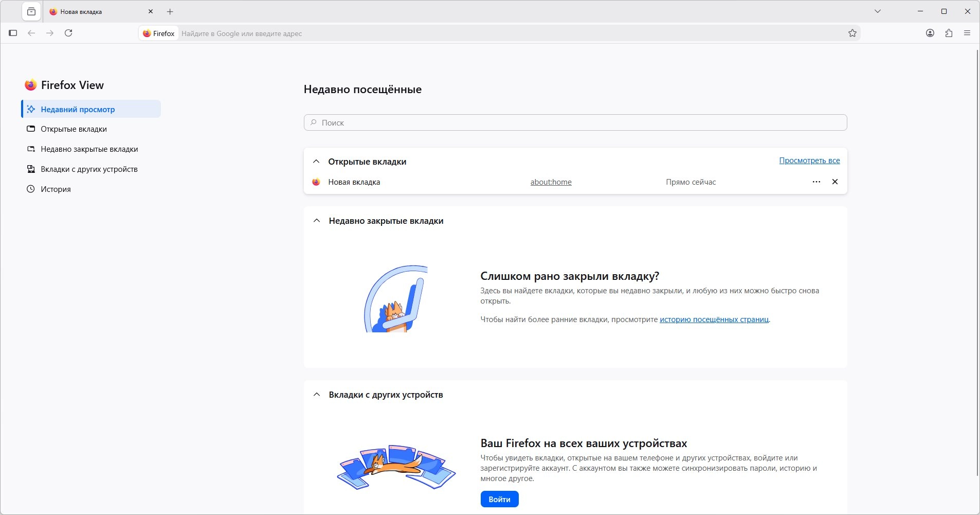Close the Новая вкладка browser tab
Viewport: 980px width, 515px height.
(151, 11)
